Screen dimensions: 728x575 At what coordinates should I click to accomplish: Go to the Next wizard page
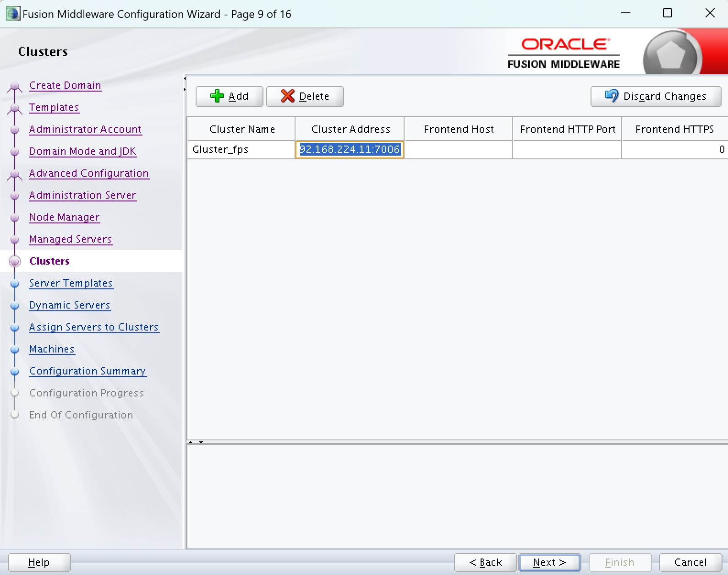[549, 562]
